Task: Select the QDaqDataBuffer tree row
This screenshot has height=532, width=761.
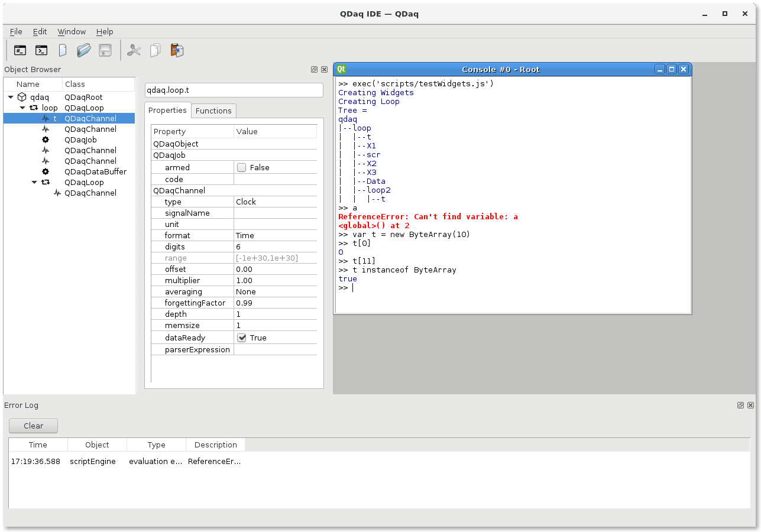Action: tap(69, 171)
